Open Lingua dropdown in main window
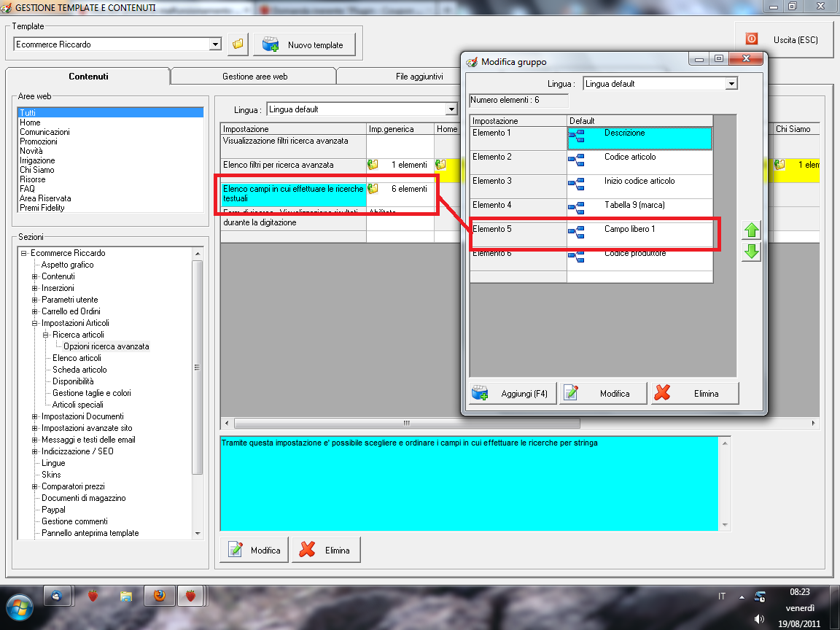840x630 pixels. pyautogui.click(x=451, y=109)
